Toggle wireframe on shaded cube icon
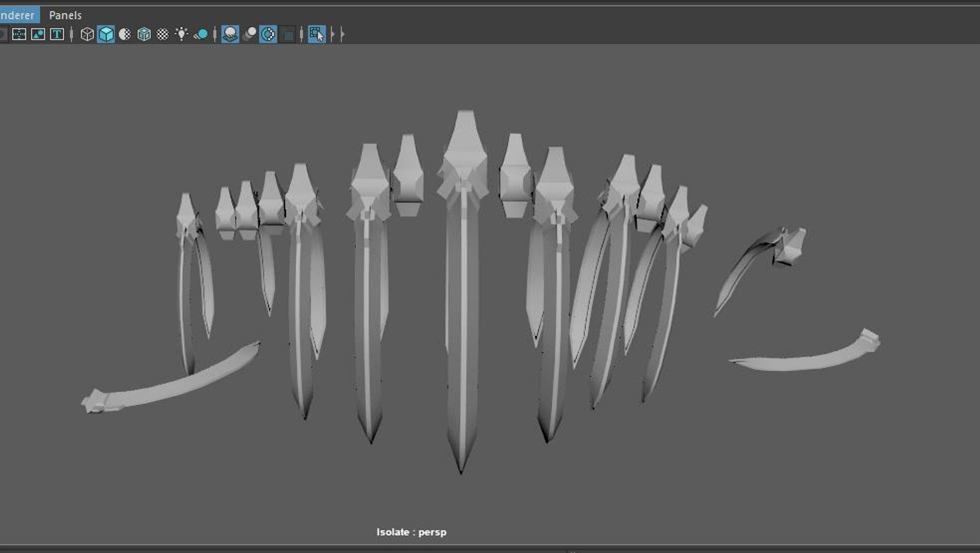This screenshot has width=980, height=553. click(x=144, y=34)
